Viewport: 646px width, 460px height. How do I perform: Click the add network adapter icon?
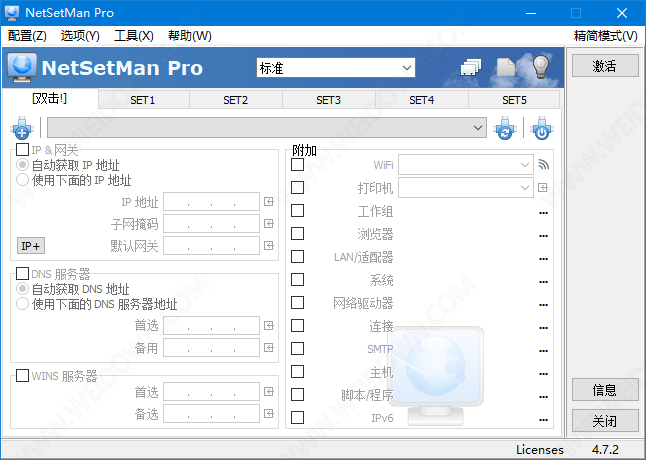pos(22,128)
